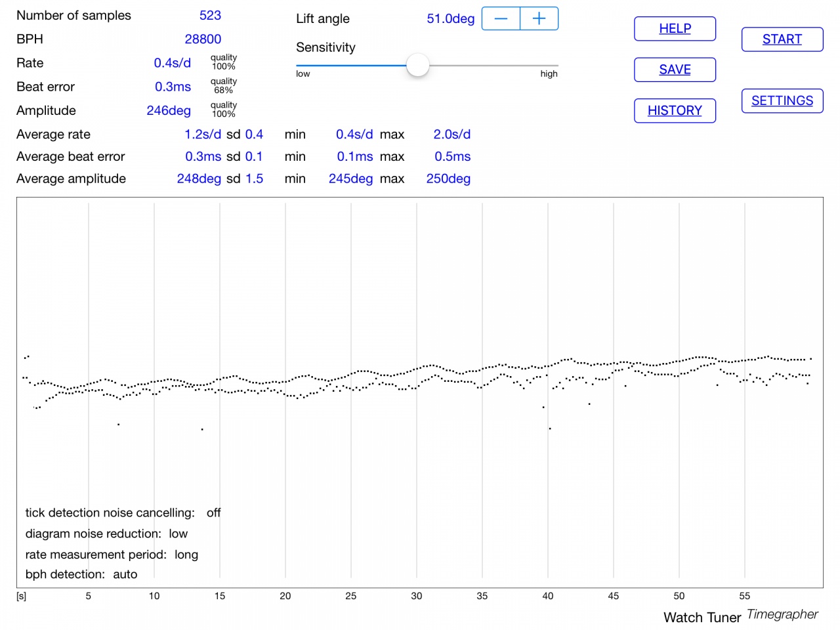Click the bph detection auto text
This screenshot has height=630, width=840.
81,574
